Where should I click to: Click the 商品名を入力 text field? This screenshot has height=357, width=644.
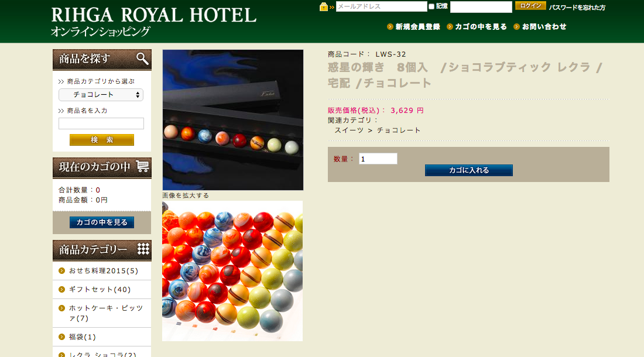point(101,123)
